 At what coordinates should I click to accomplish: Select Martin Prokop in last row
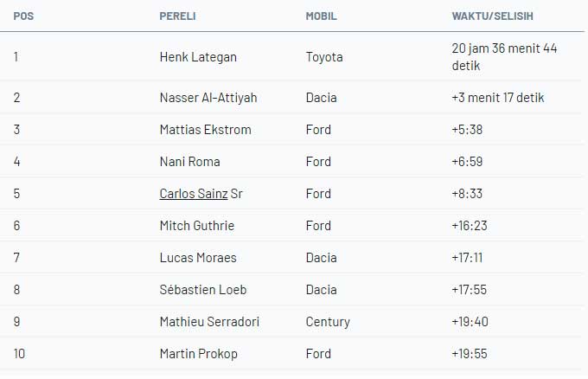click(x=198, y=354)
